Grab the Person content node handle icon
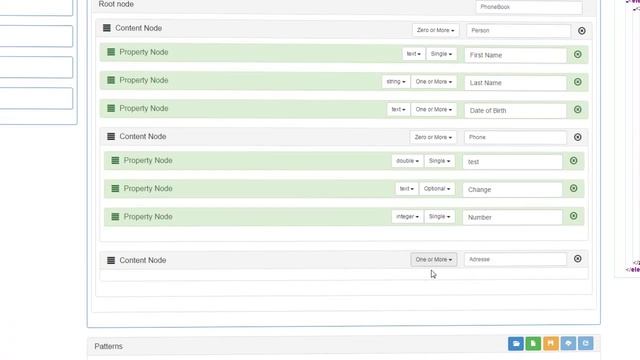The image size is (640, 360). tap(107, 28)
